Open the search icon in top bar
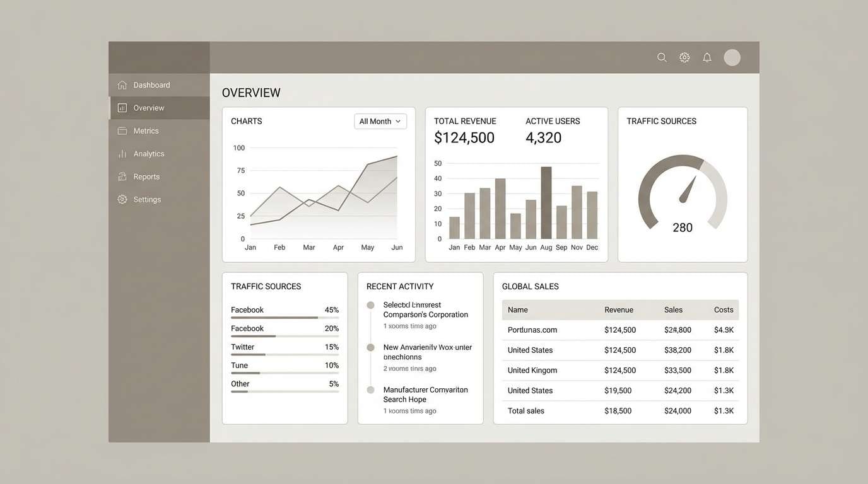 click(x=662, y=57)
